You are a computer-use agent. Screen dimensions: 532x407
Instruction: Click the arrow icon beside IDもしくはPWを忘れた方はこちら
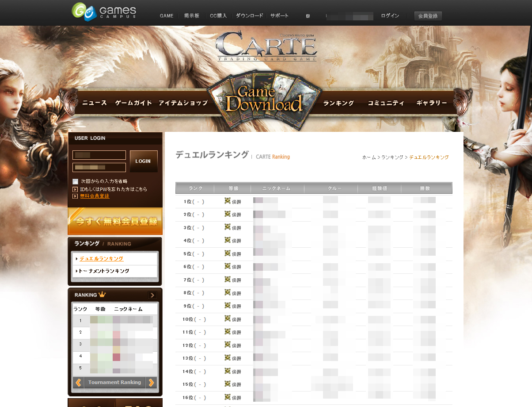[75, 189]
